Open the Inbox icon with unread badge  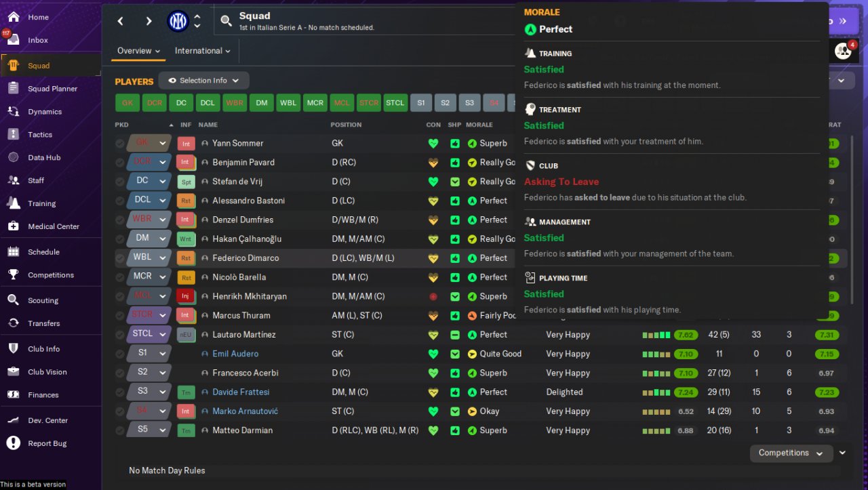pos(13,39)
